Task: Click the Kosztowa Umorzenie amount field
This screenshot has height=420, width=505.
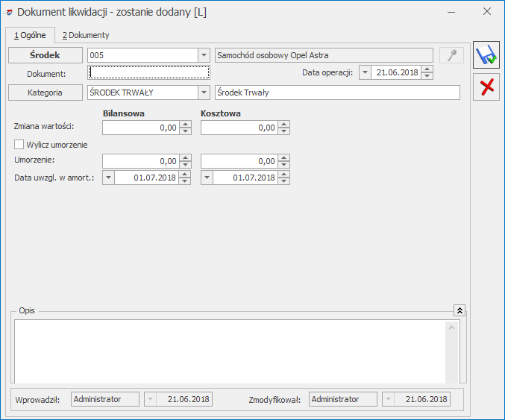Action: (239, 161)
